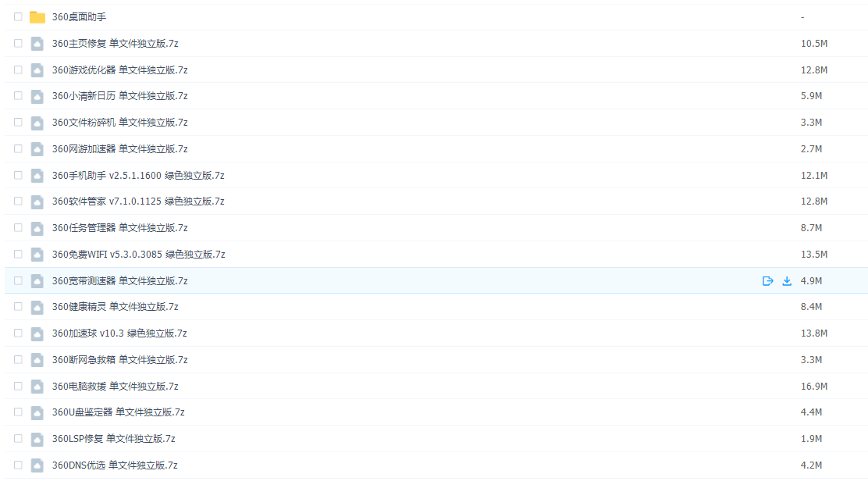Click file icon beside 360加速球

[x=37, y=333]
